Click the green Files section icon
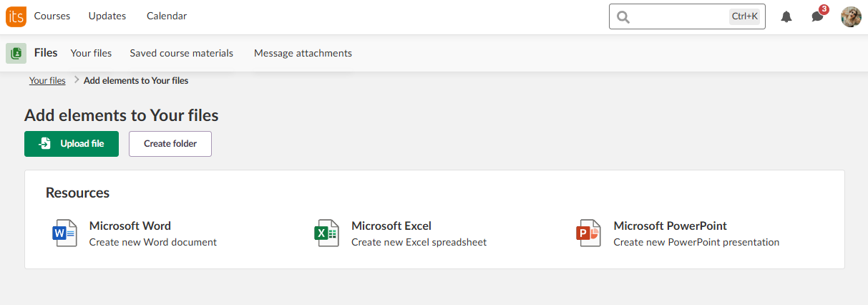Screen dimensions: 868x305 pos(16,53)
